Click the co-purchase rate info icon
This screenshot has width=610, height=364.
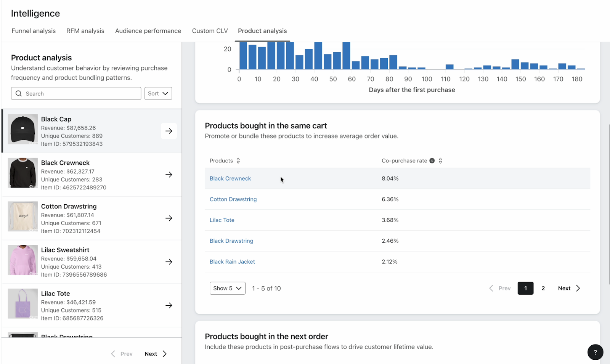pyautogui.click(x=432, y=161)
